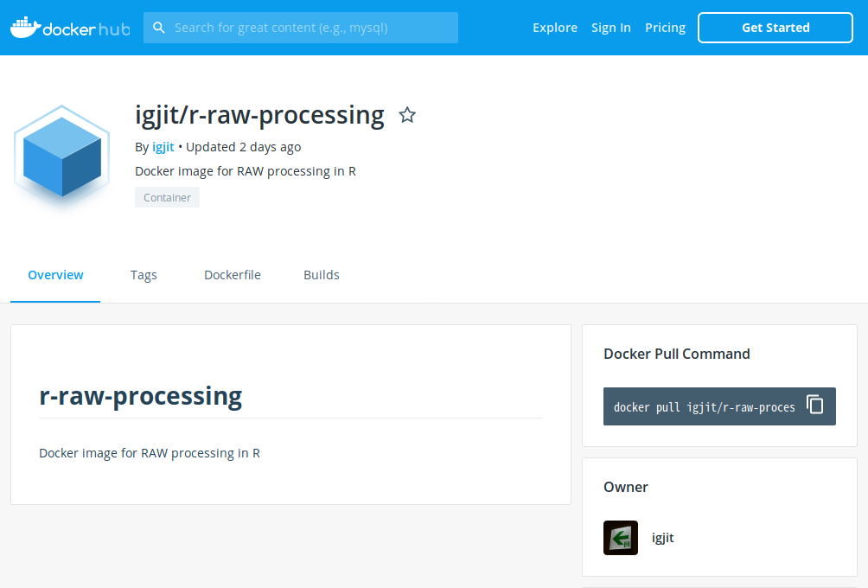Star the igjit/r-raw-processing repository
This screenshot has height=588, width=868.
point(407,115)
